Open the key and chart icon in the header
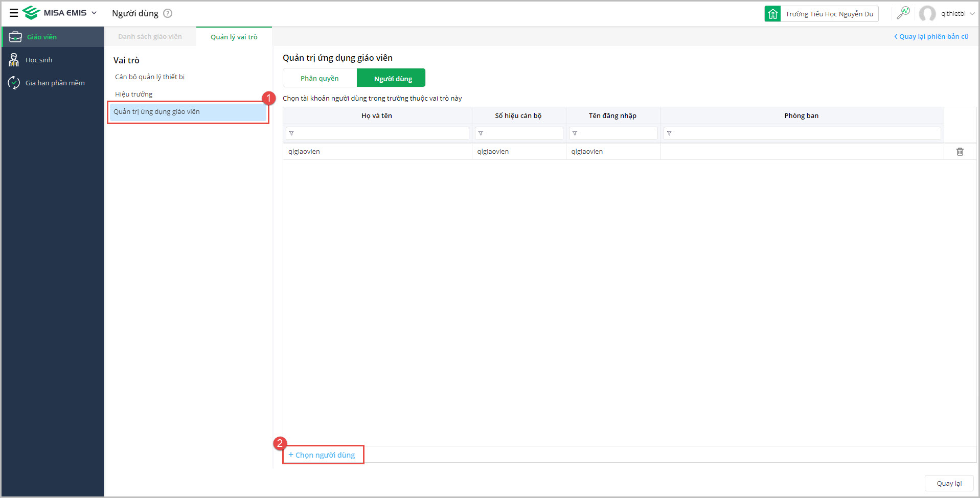 coord(903,13)
